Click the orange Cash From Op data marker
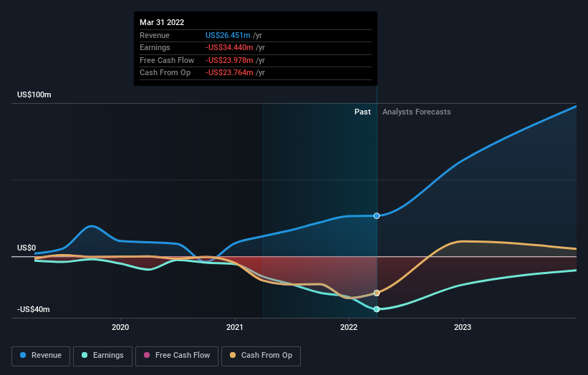 pyautogui.click(x=377, y=293)
